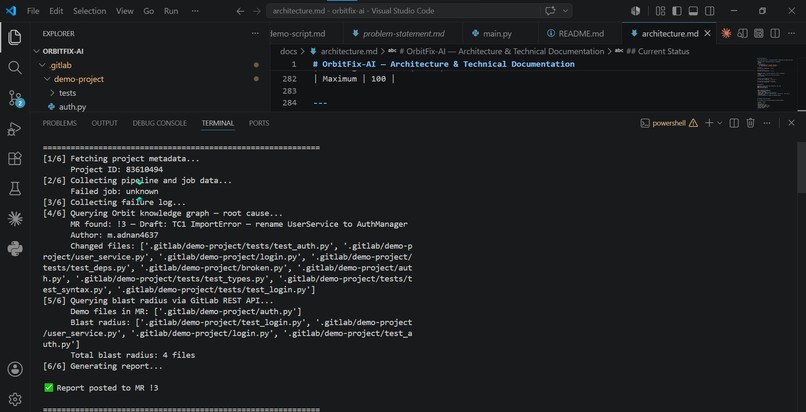Click the half-shaded hexagon icon in title bar

point(635,11)
